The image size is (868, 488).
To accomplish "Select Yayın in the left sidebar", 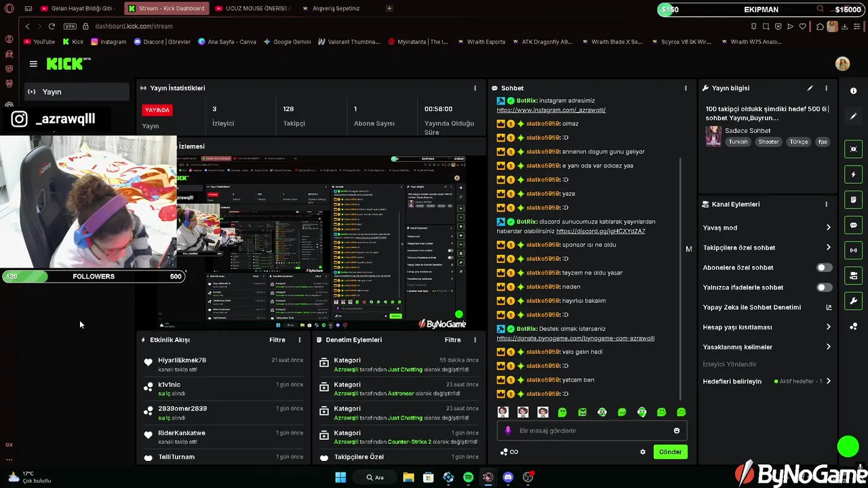I will pyautogui.click(x=77, y=91).
